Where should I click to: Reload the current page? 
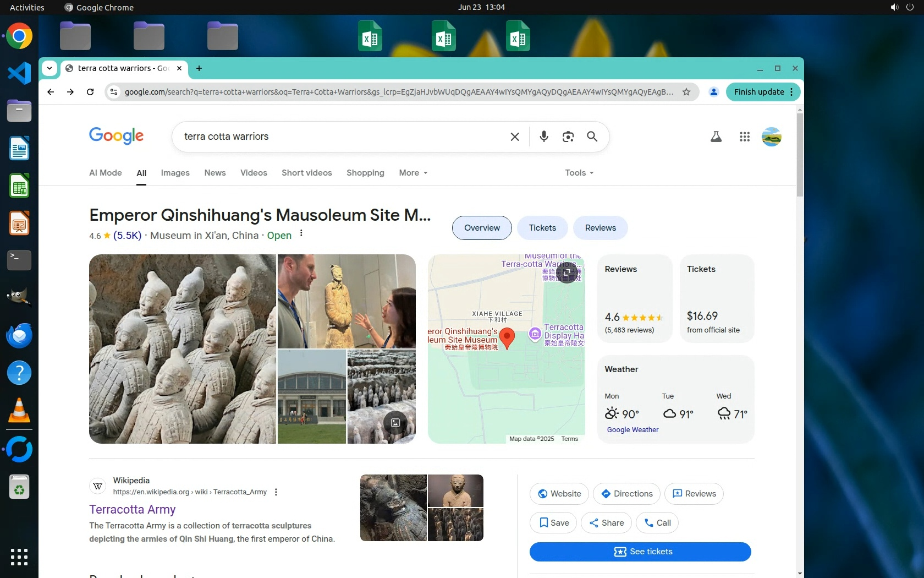(x=90, y=92)
